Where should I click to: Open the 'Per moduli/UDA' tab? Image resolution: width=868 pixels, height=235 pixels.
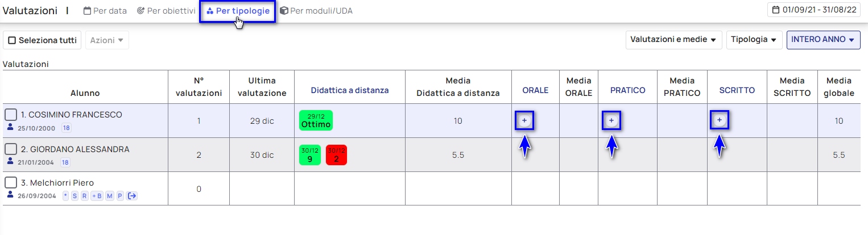coord(316,11)
